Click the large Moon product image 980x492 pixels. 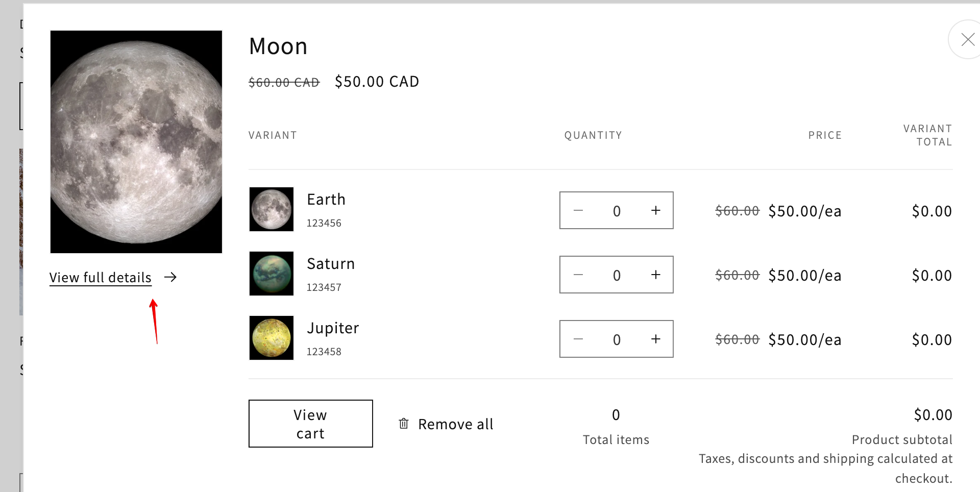point(136,142)
